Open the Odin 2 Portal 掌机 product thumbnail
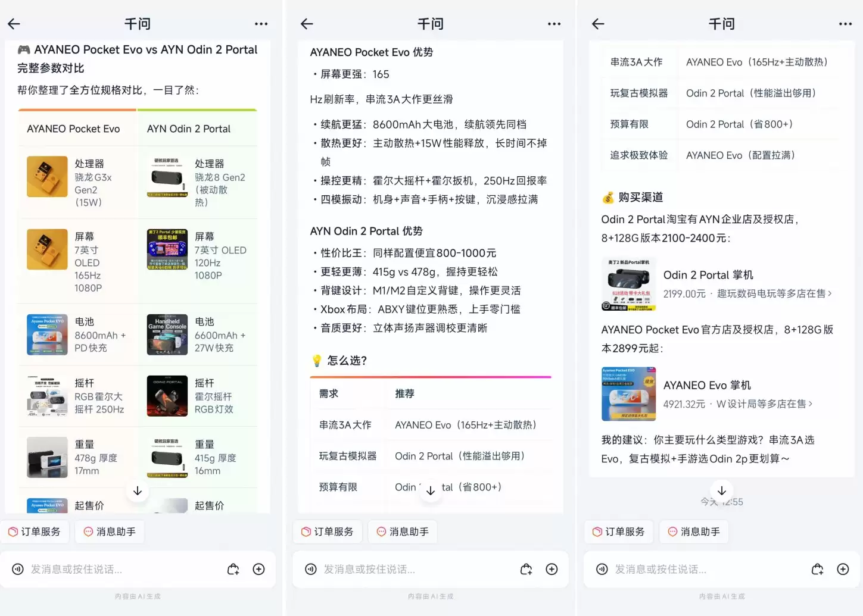 629,284
